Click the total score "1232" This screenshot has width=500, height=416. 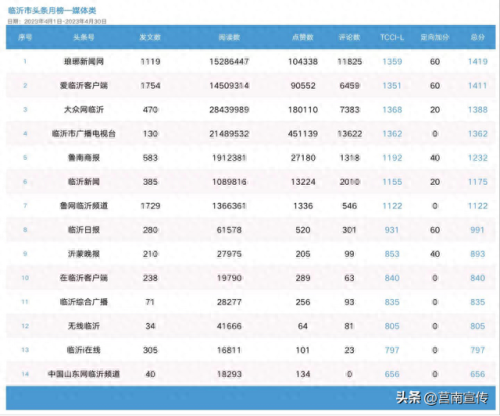point(478,158)
